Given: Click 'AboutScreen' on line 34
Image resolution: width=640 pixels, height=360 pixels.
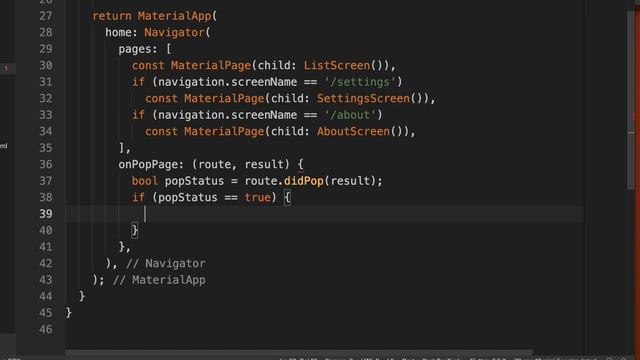Looking at the screenshot, I should pyautogui.click(x=353, y=131).
